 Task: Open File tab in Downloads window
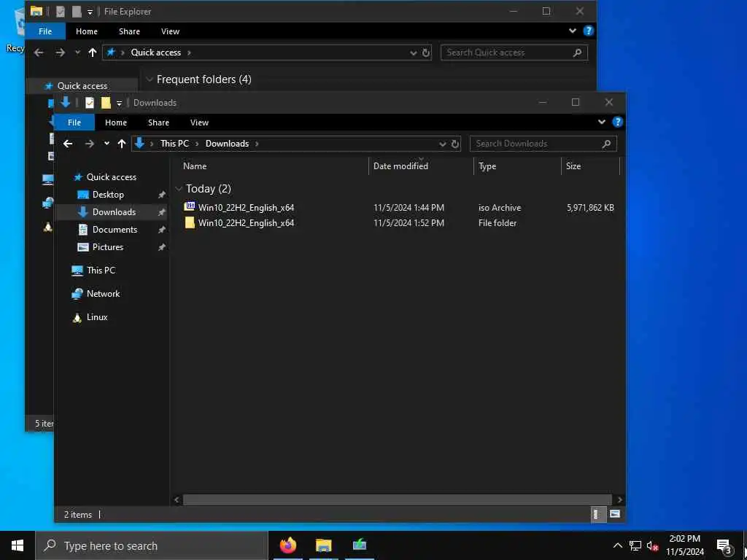click(74, 122)
